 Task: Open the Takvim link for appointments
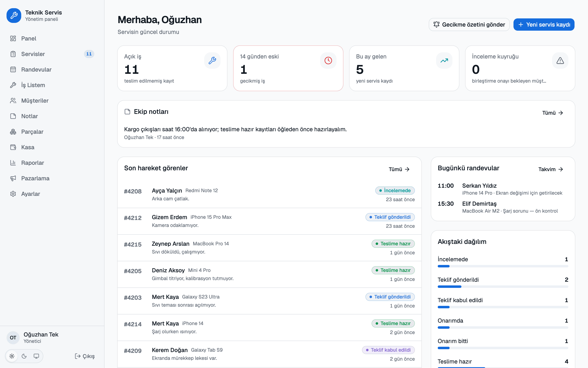[x=551, y=169]
